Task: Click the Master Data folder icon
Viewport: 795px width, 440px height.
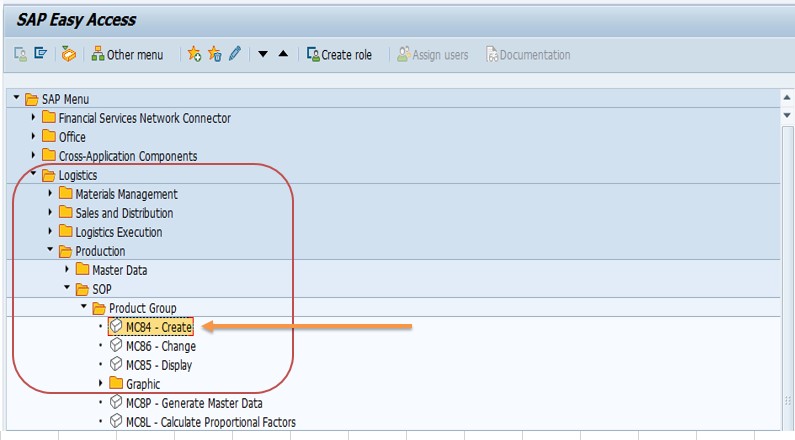Action: click(x=82, y=269)
